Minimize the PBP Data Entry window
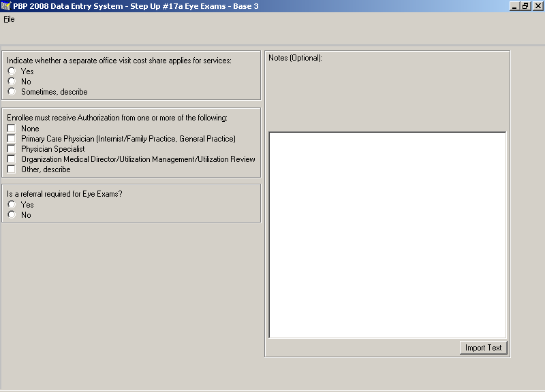This screenshot has width=545, height=392. click(514, 6)
